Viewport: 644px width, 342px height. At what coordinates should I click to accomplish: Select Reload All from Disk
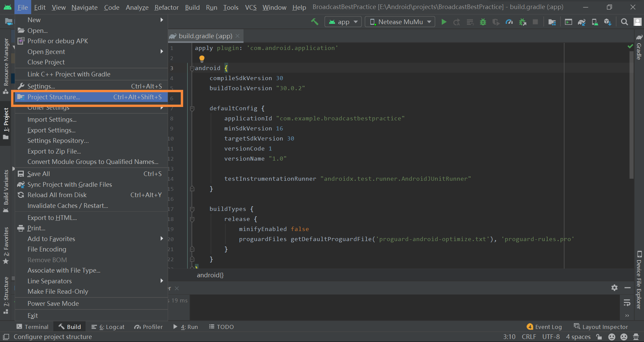pos(91,195)
